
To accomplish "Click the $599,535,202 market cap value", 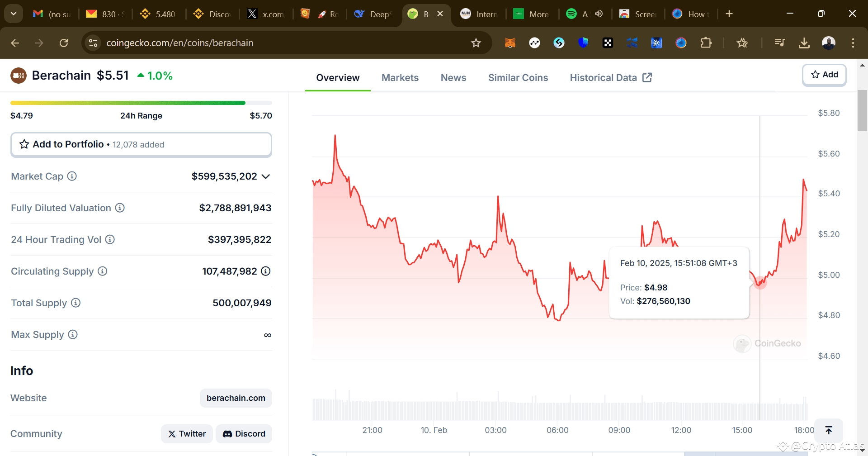I will click(x=224, y=176).
